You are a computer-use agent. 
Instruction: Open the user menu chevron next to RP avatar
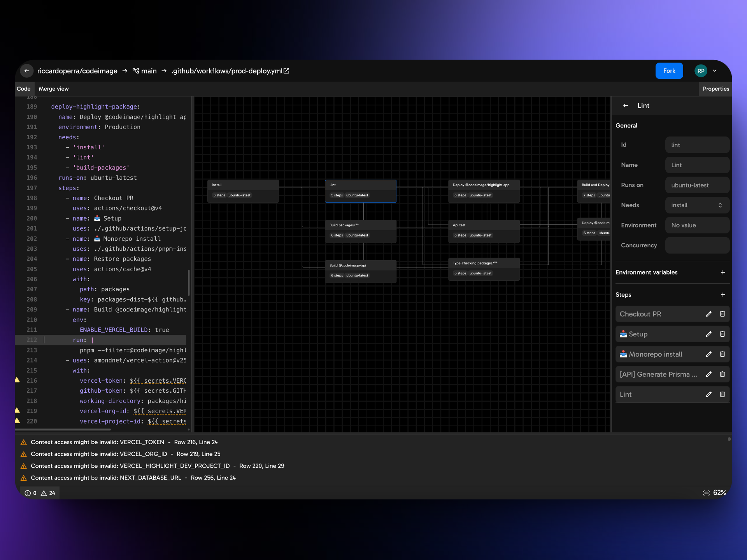point(715,71)
